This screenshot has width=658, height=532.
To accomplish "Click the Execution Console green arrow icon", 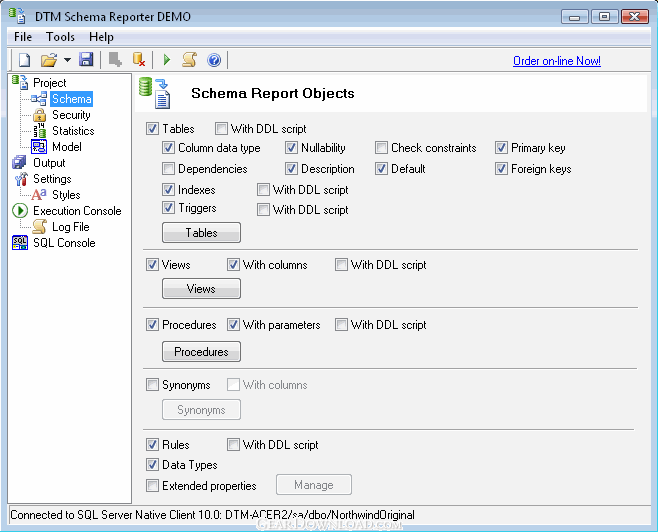I will click(x=20, y=211).
